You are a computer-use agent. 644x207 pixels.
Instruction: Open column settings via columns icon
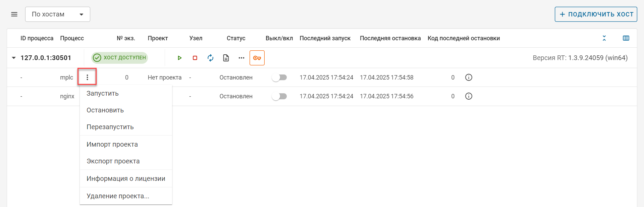tap(626, 38)
